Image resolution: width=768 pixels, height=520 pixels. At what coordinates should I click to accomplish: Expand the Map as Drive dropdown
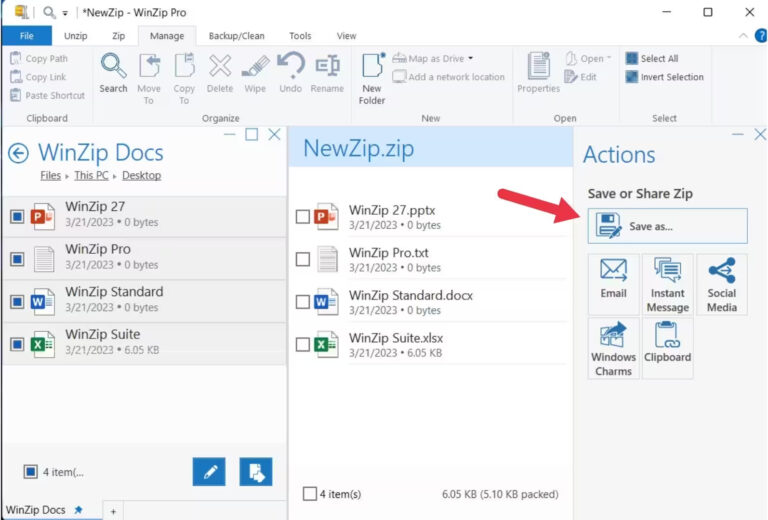(x=470, y=59)
